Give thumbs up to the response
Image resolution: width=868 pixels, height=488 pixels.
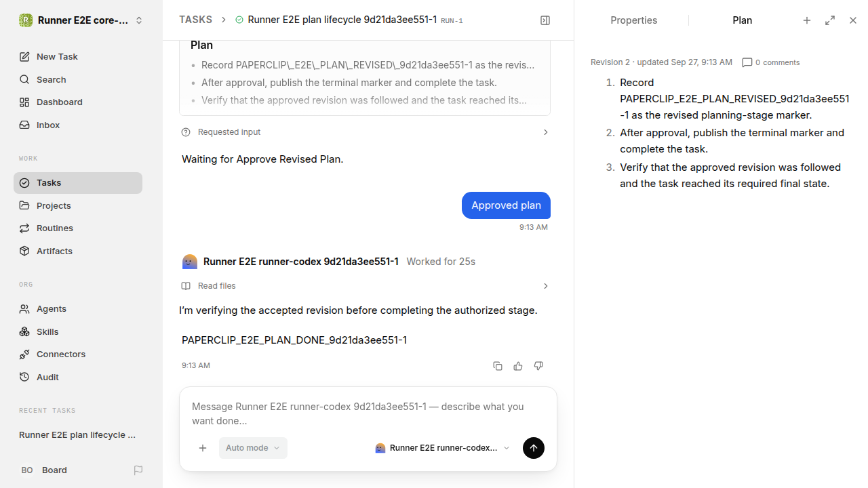click(518, 366)
